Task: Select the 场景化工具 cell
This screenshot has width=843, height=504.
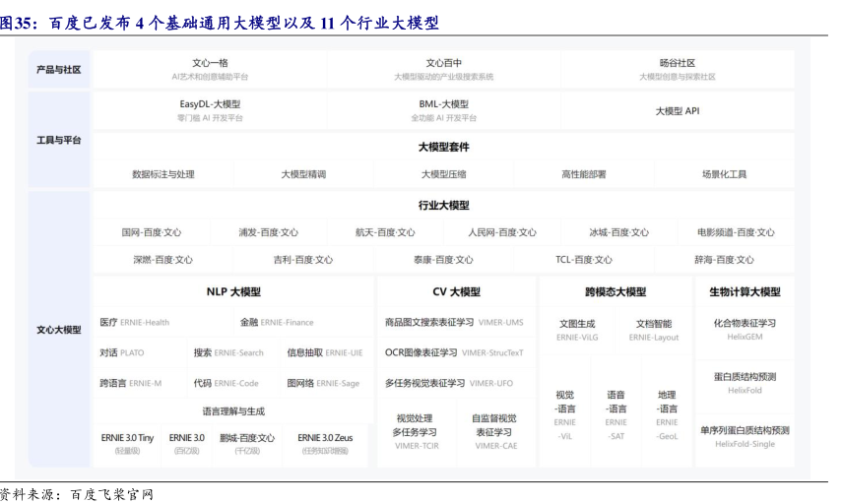Action: [724, 174]
